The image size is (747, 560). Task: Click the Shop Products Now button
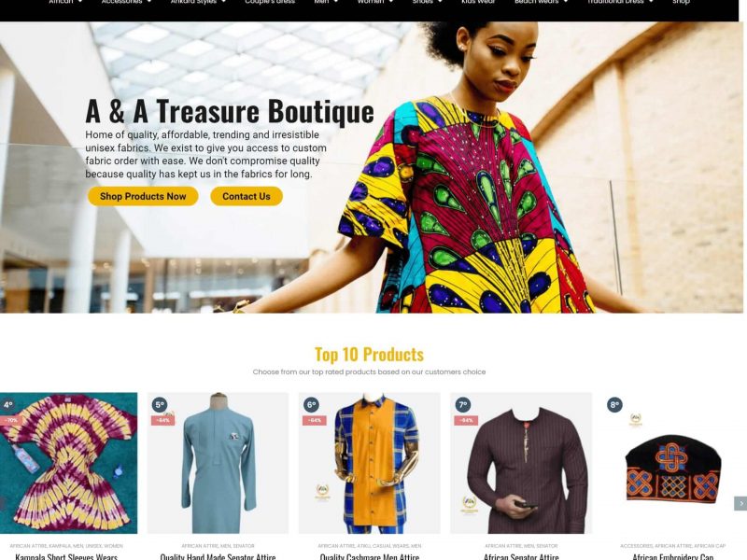tap(143, 196)
